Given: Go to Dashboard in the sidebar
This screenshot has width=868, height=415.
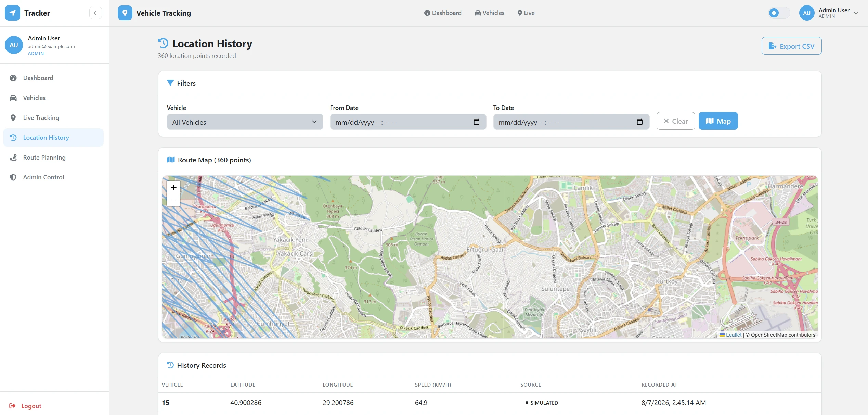Looking at the screenshot, I should point(53,78).
